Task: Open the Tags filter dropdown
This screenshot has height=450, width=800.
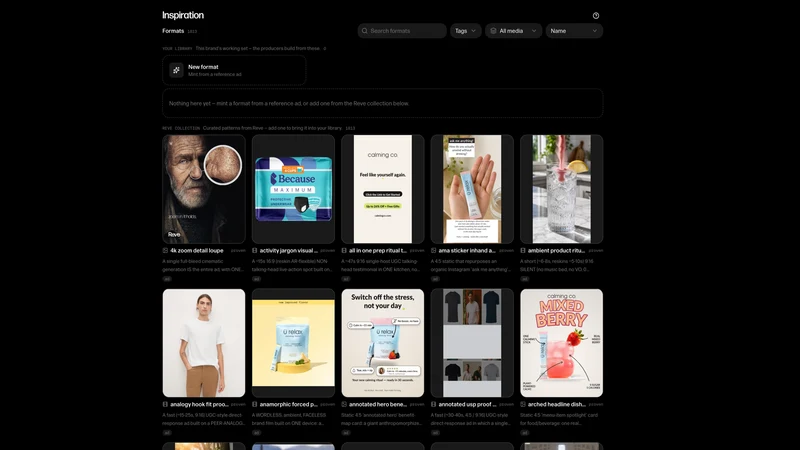Action: point(465,31)
